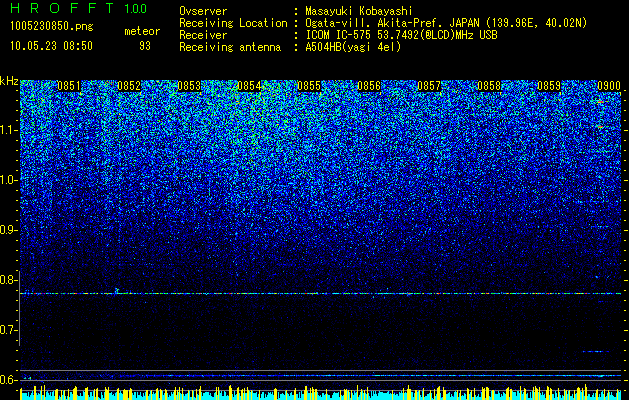Viewport: 629px width, 400px height.
Task: Click the 0.6 frequency axis label
Action: click(9, 380)
